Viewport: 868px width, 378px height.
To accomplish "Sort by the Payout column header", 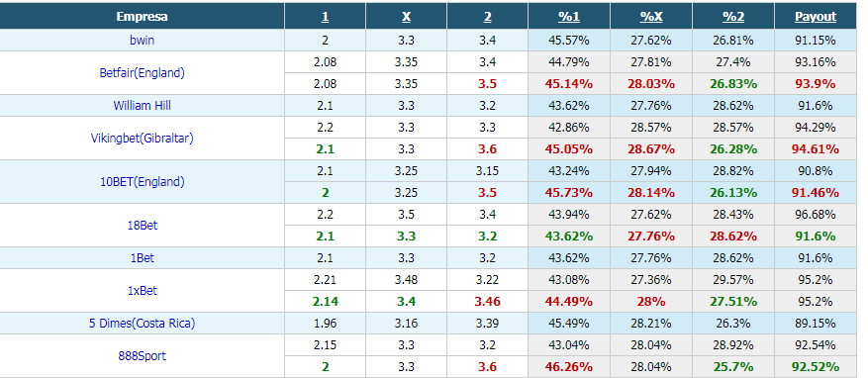I will (x=816, y=17).
